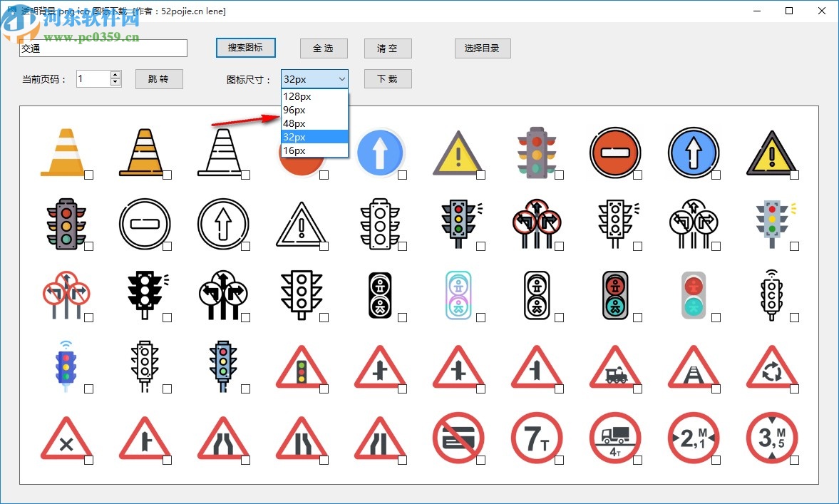Click the 2,1 M width limit sign
Viewport: 839px width, 504px height.
click(x=694, y=438)
